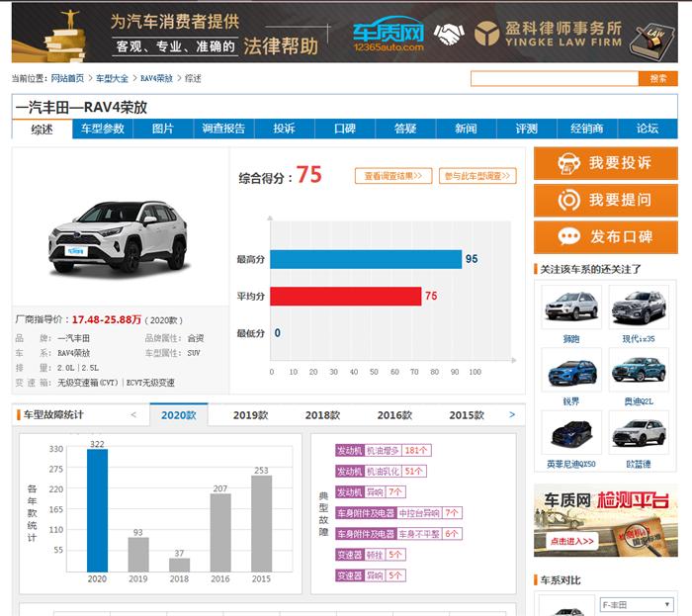692x616 pixels.
Task: Show previous model years with left arrow
Action: [133, 414]
